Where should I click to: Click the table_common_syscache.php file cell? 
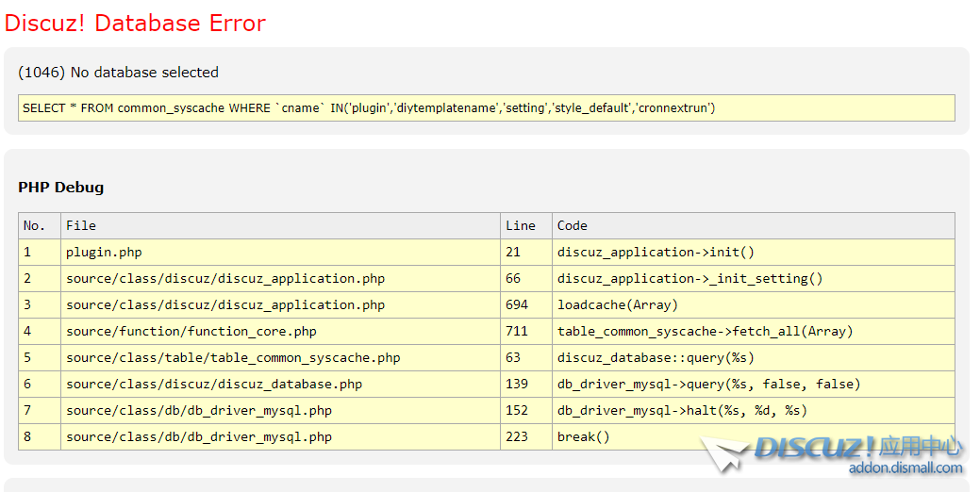pos(281,358)
